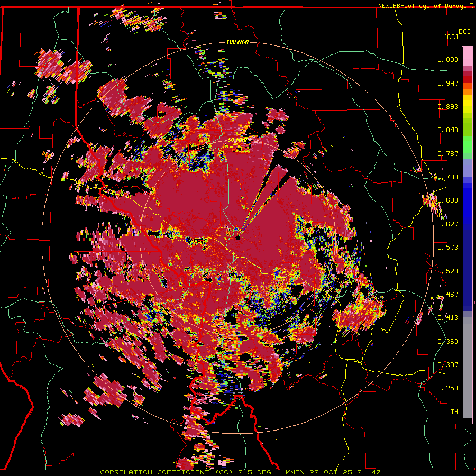The height and width of the screenshot is (476, 476).
Task: Click the 0.307 legend value
Action: [448, 365]
